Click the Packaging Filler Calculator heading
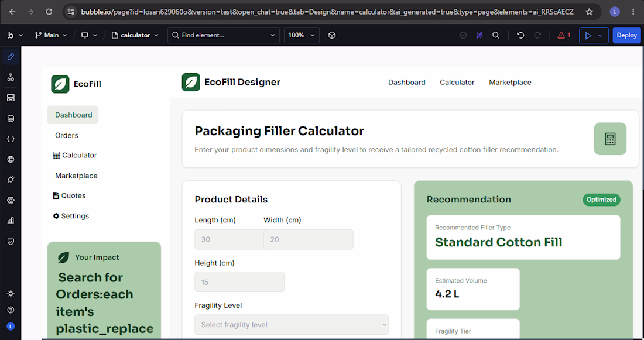 pos(279,131)
